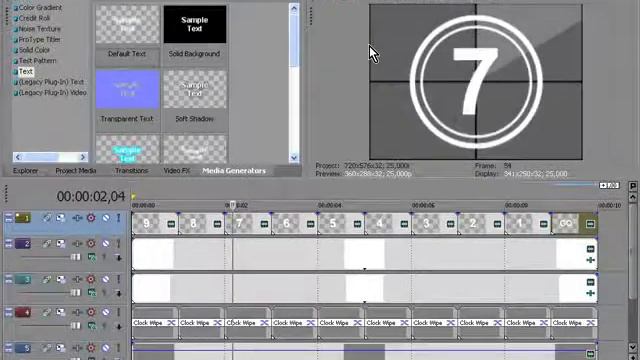Screen dimensions: 640x360
Task: Open the gear settings icon on track 1
Action: (91, 218)
